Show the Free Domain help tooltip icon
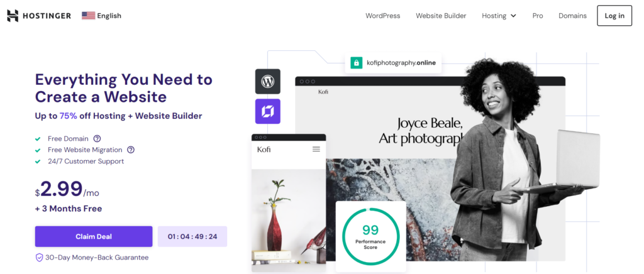 97,139
